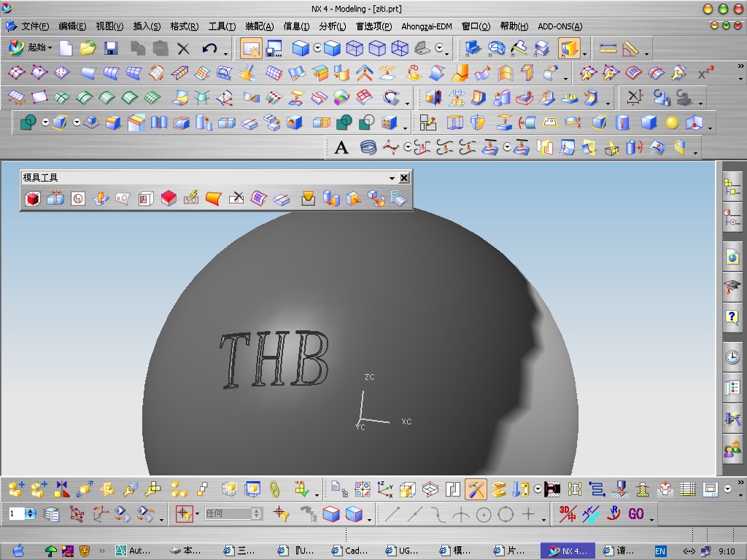
Task: Open a file using the folder icon
Action: point(88,48)
